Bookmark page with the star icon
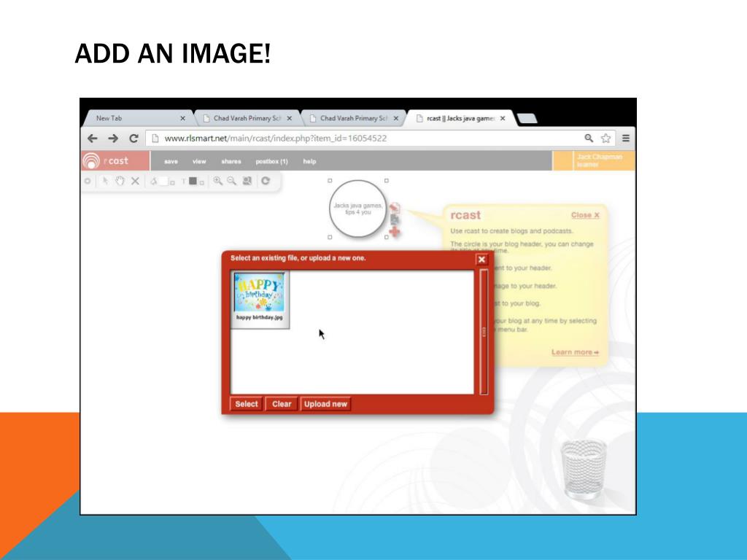Screen dimensions: 747x560 [605, 138]
